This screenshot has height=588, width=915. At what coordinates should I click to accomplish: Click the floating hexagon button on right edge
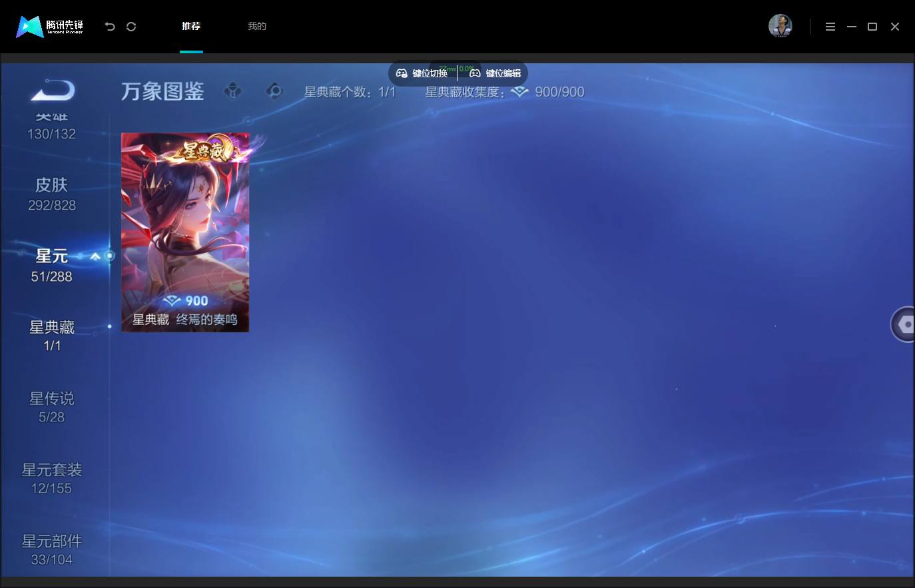pos(904,324)
